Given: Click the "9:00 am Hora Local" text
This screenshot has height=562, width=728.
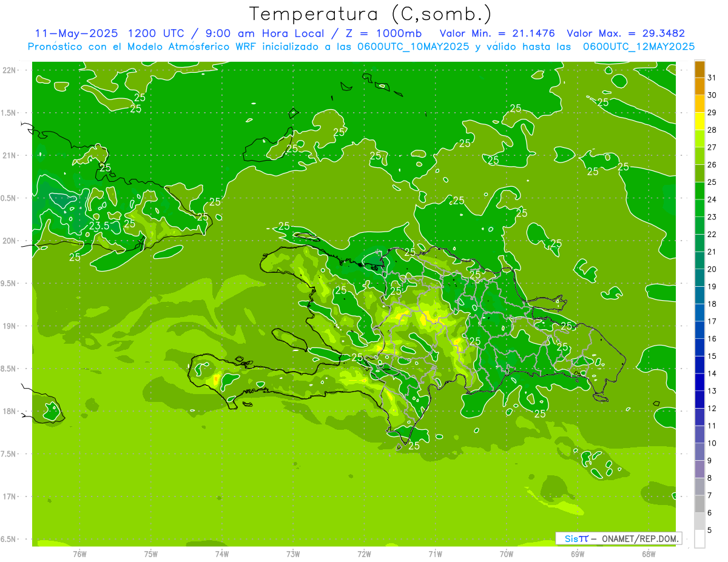Looking at the screenshot, I should pyautogui.click(x=265, y=33).
